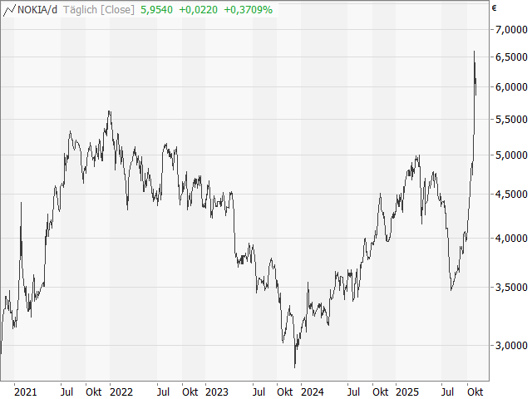Click the chart's lowest trough below 3,0000
The width and height of the screenshot is (532, 399).
pos(295,367)
